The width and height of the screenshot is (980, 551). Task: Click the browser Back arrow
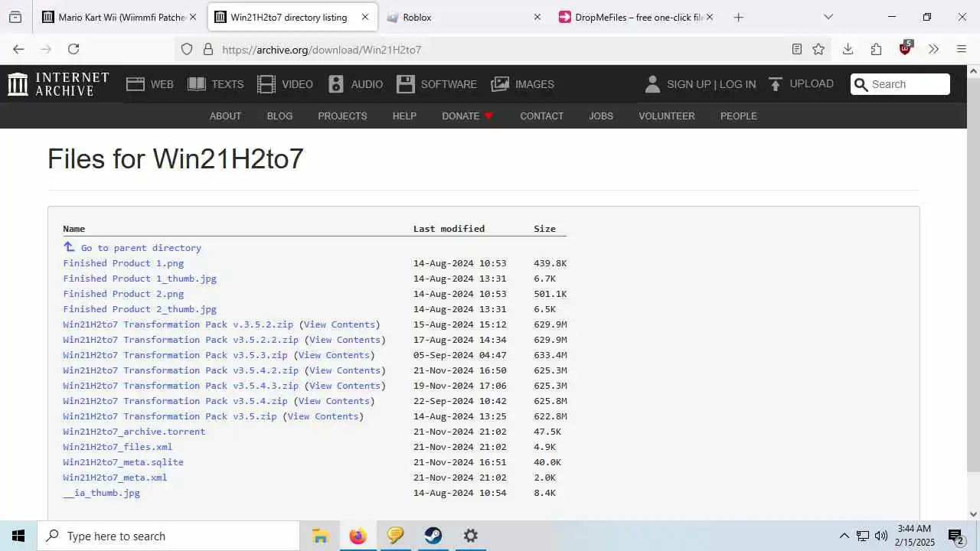pos(18,49)
